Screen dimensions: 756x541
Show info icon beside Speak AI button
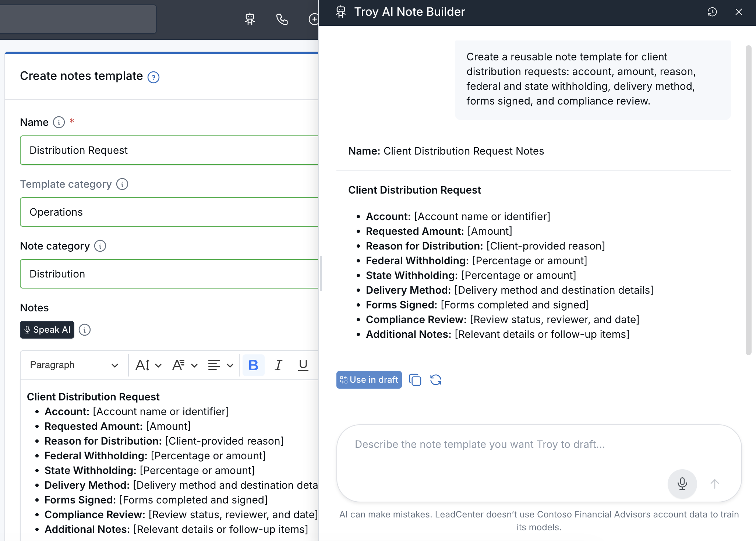click(x=85, y=330)
